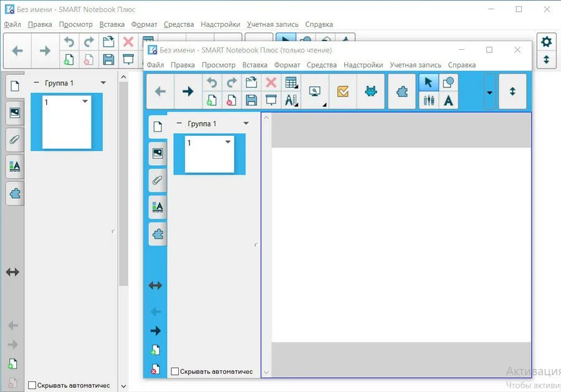Open Группа 1 dropdown menu in front window

(x=246, y=123)
